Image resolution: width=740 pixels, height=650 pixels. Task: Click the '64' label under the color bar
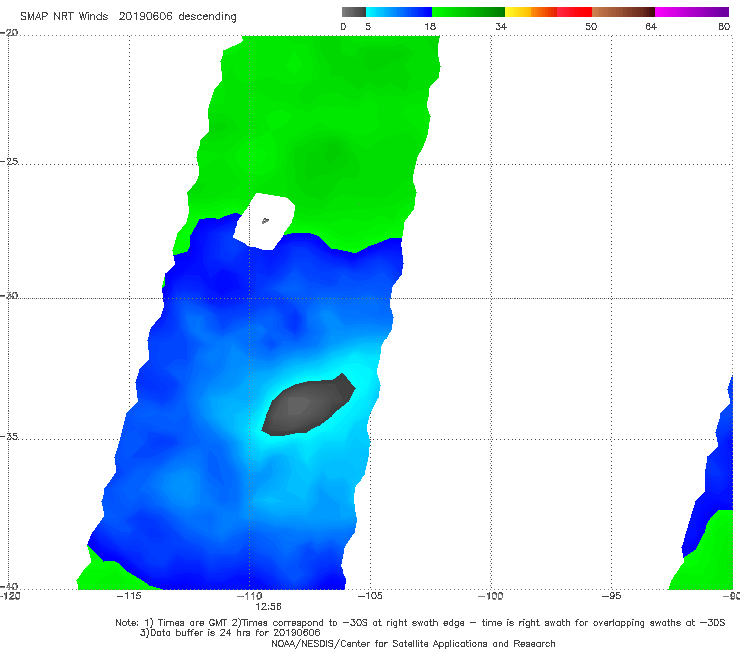[651, 27]
